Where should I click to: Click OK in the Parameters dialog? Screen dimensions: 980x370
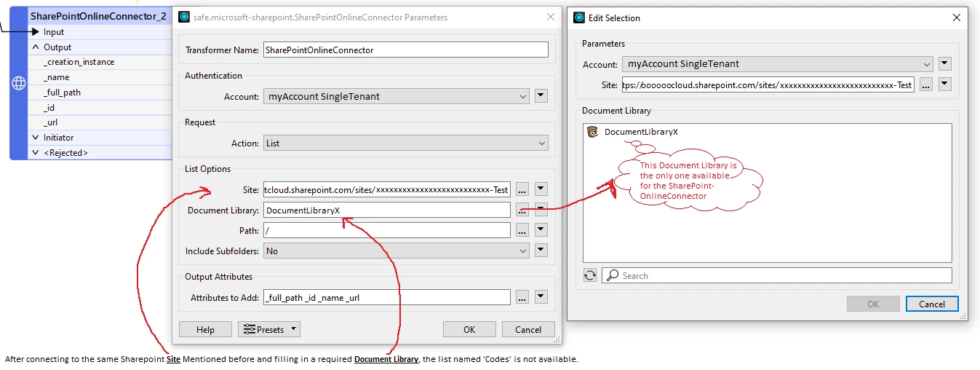pos(469,329)
